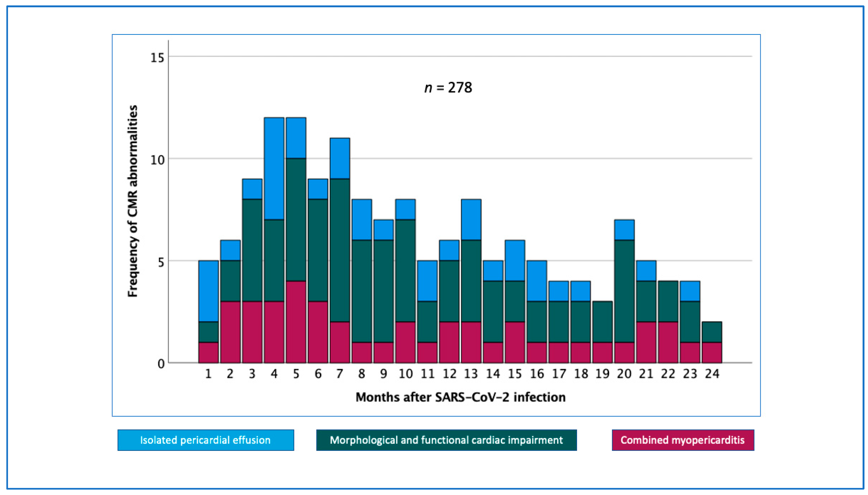This screenshot has height=495, width=868.
Task: Click the Combined myopericarditis legend box
Action: [683, 440]
